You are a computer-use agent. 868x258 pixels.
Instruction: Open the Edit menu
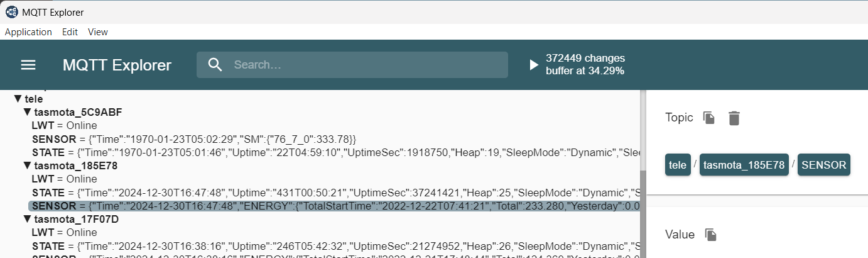coord(70,31)
